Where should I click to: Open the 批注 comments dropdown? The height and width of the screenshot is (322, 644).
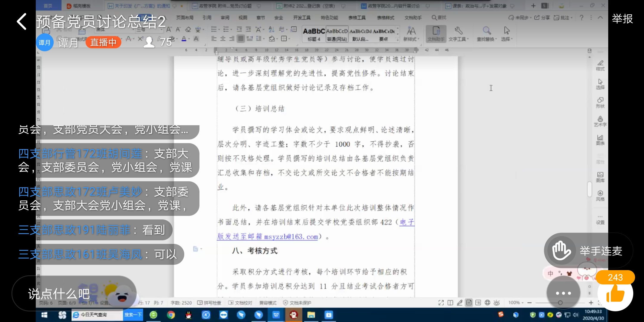pos(563,18)
